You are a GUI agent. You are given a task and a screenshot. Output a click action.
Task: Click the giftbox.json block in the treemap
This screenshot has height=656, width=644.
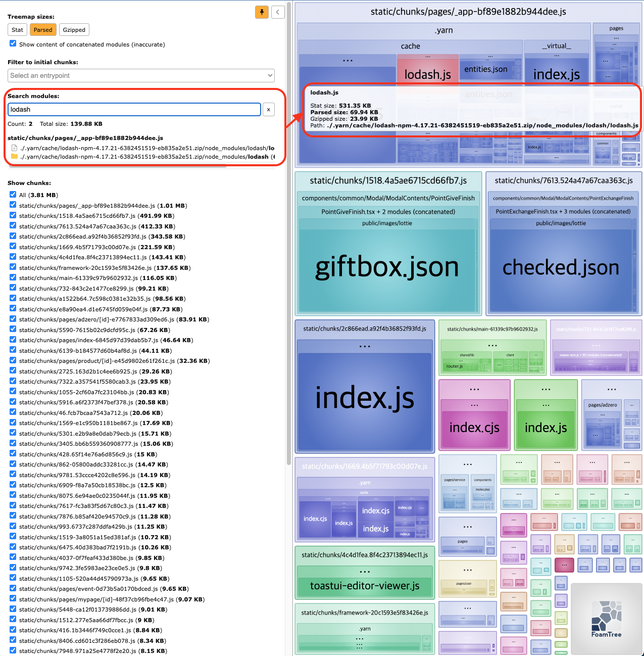click(x=387, y=268)
